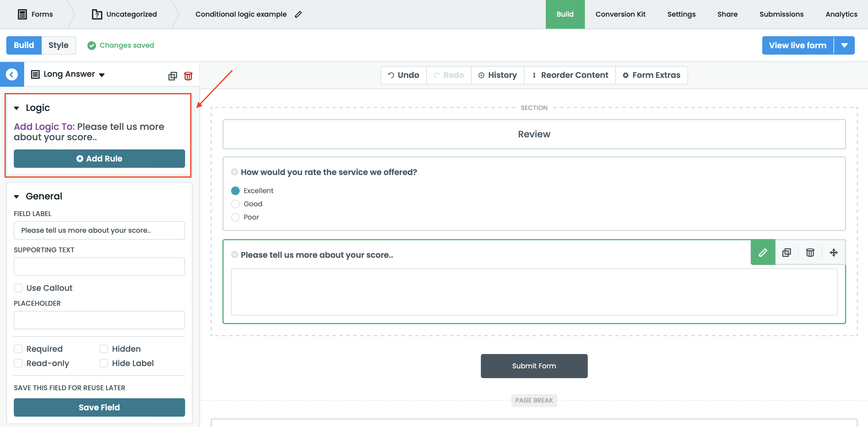This screenshot has height=427, width=868.
Task: Click the Add Rule button
Action: 99,159
